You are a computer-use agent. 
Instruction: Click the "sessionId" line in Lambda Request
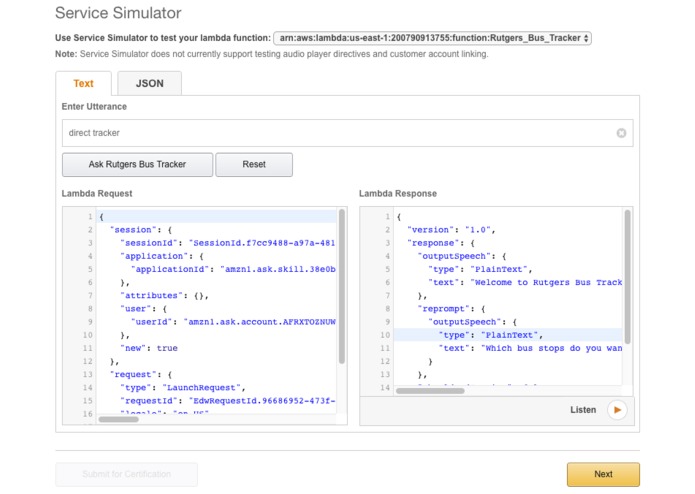click(x=228, y=243)
